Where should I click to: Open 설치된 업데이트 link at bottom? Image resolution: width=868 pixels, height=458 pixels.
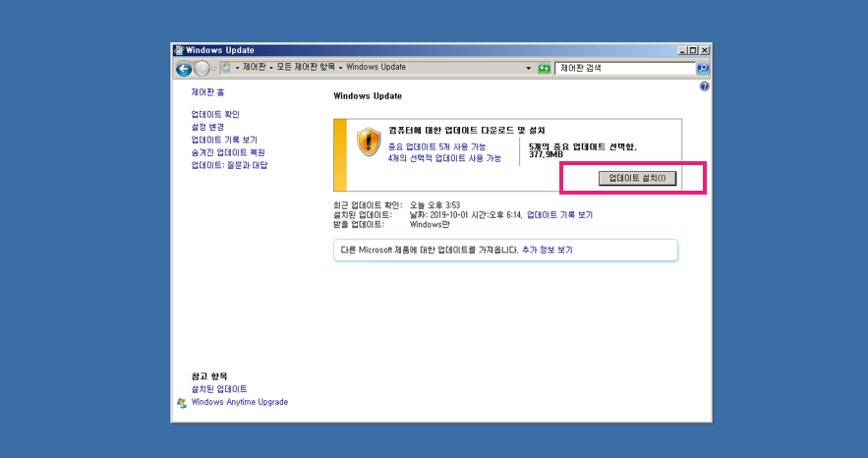pos(219,389)
